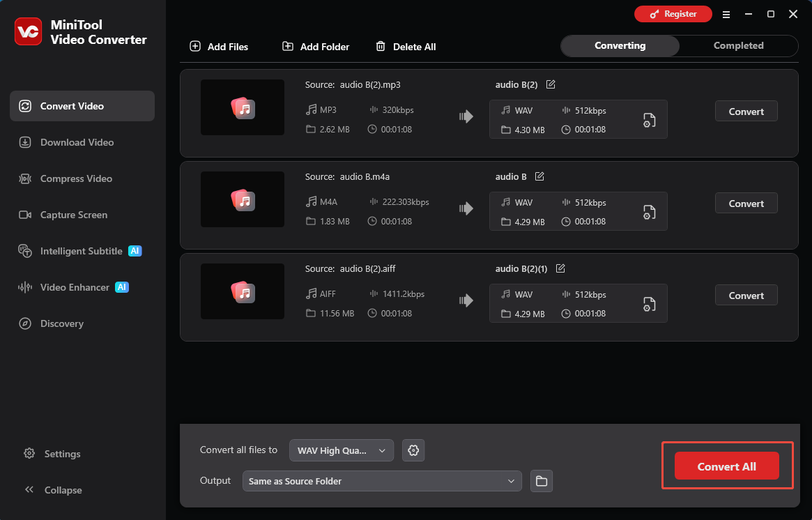Select the audio B.m4a thumbnail

coord(243,199)
